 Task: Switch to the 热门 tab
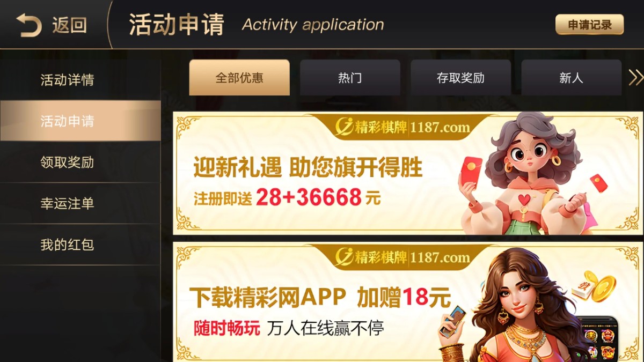(350, 78)
